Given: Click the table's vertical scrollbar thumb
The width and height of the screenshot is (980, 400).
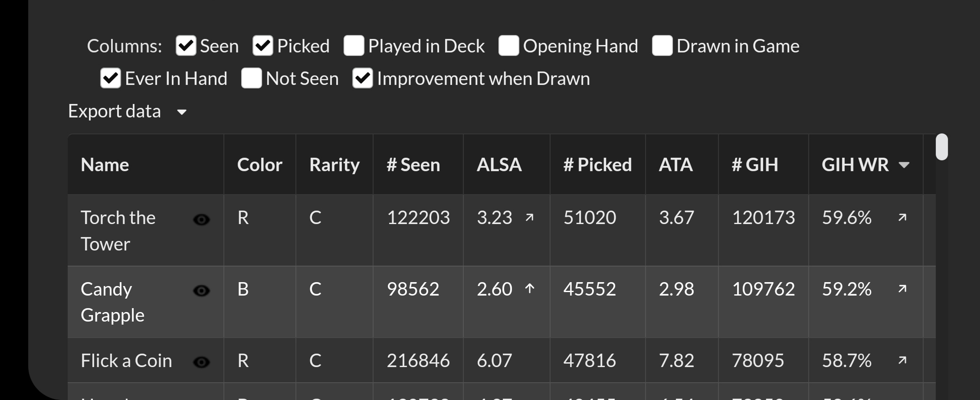Looking at the screenshot, I should [x=942, y=147].
